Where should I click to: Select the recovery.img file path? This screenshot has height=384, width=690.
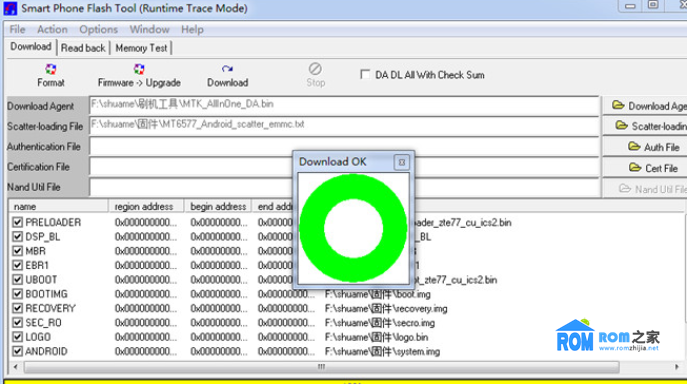(x=386, y=308)
